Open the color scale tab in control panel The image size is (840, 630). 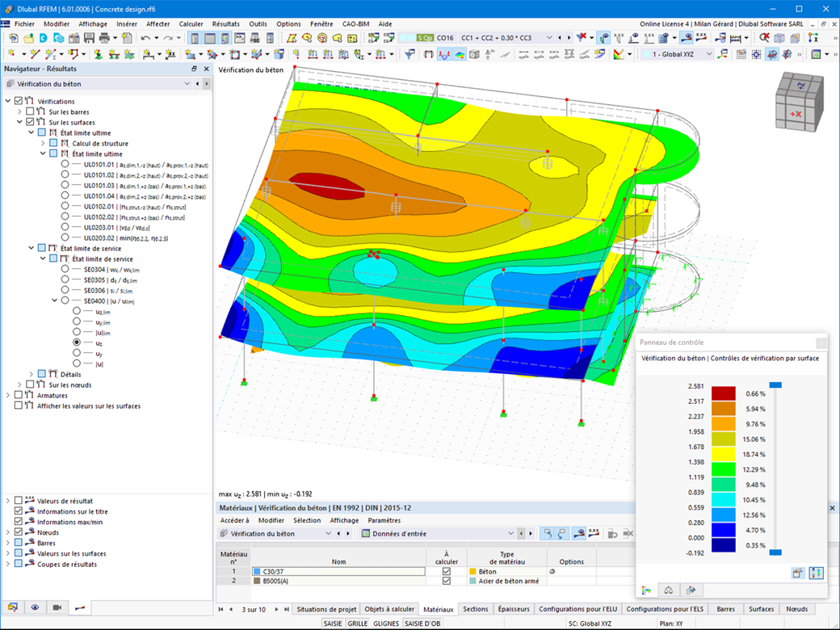click(x=647, y=590)
